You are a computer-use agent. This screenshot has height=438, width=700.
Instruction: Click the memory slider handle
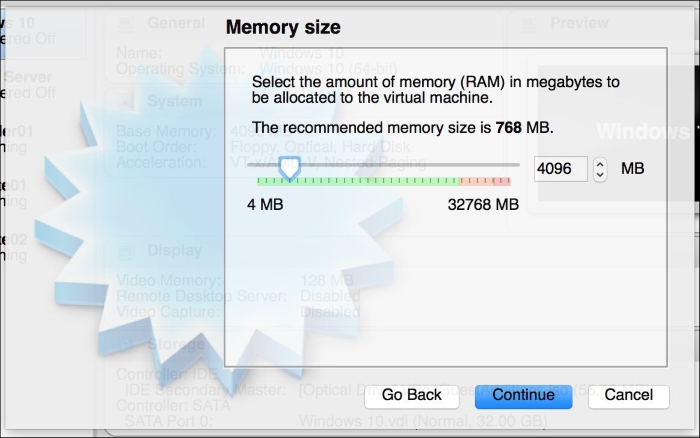(290, 167)
